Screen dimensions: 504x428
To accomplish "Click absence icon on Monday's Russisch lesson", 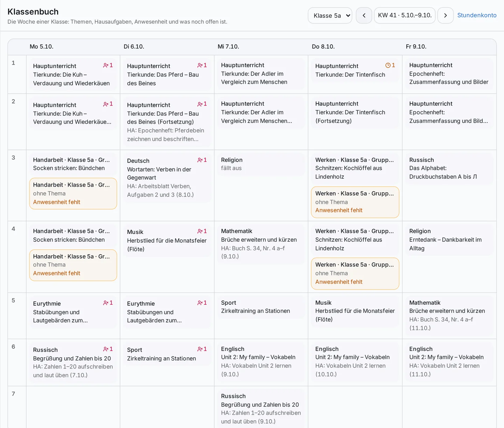I will point(108,349).
